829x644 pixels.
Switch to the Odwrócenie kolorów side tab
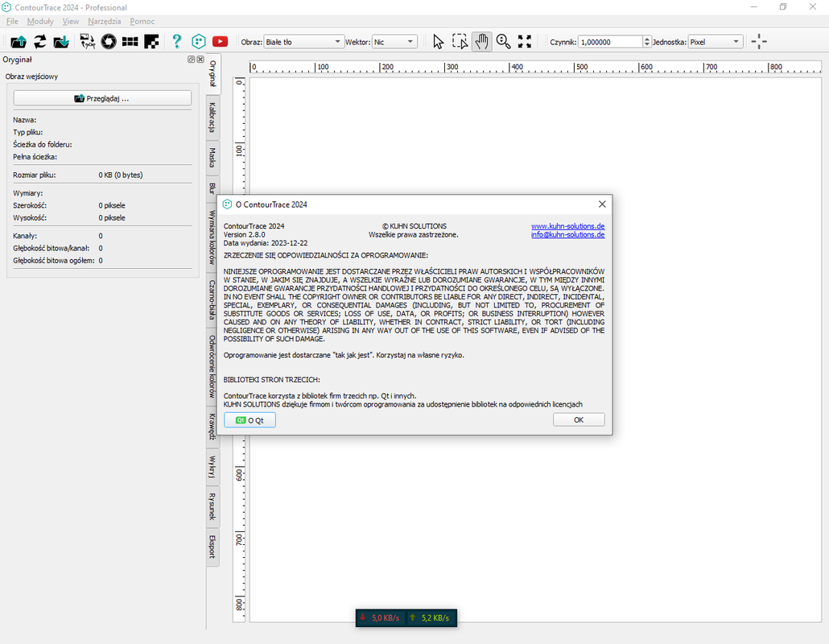click(212, 366)
